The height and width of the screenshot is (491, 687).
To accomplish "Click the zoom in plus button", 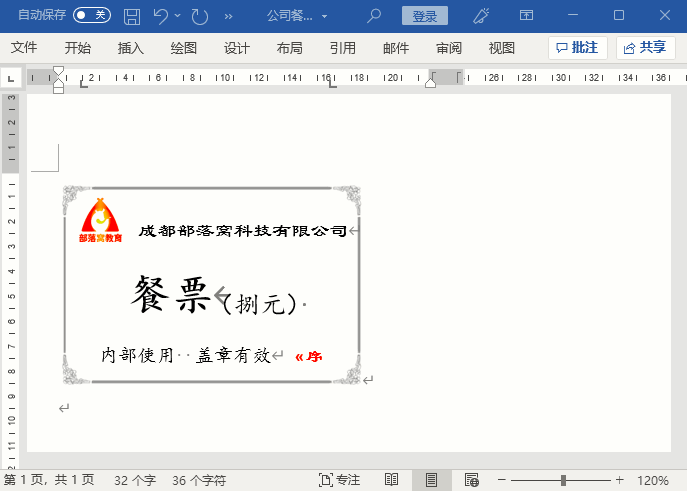I will [x=620, y=480].
